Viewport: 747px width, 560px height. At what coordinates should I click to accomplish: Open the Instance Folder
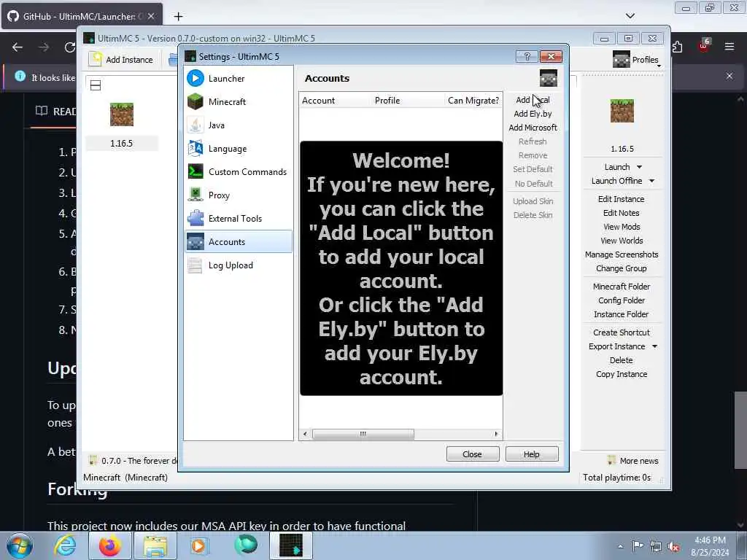coord(622,314)
